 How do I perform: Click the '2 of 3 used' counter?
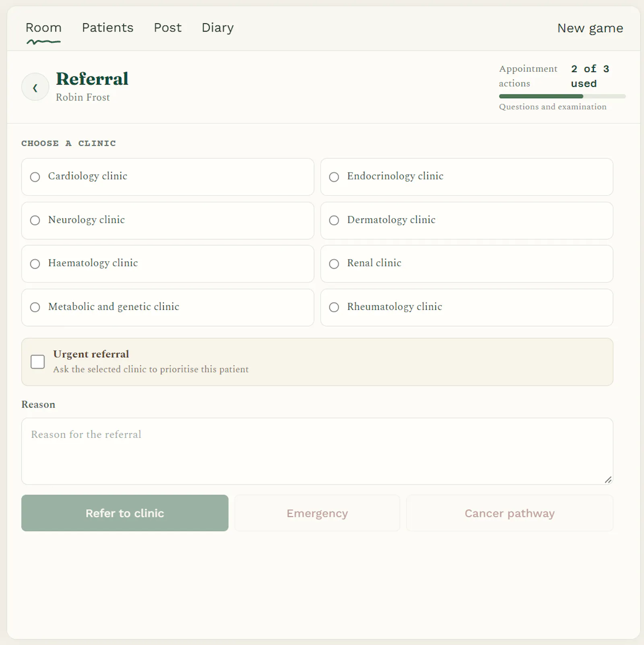click(x=590, y=76)
